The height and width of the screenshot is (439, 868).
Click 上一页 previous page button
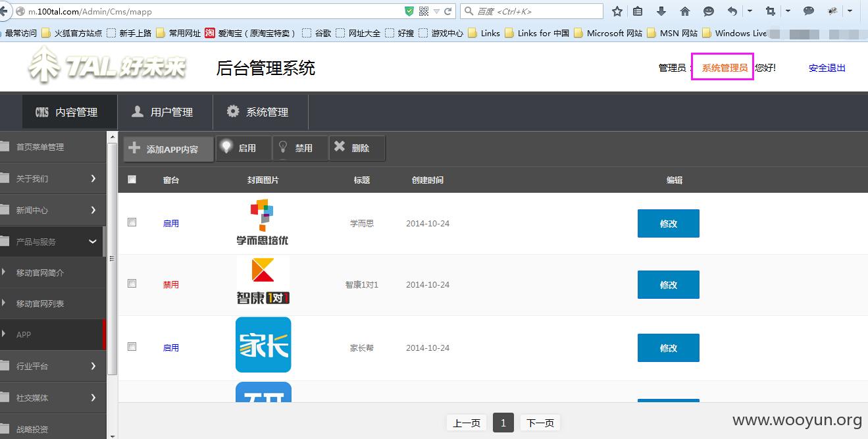coord(467,423)
